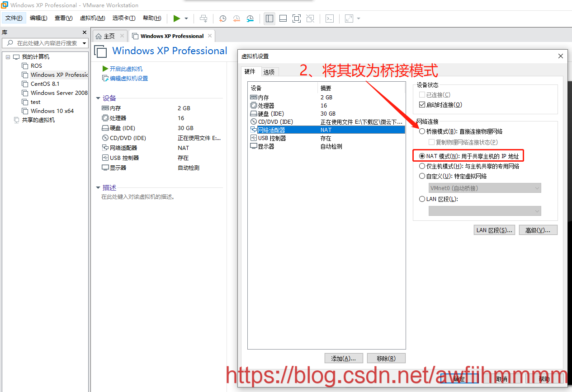Click the 移除(R) button
Viewport: 572px width, 392px height.
coord(386,358)
